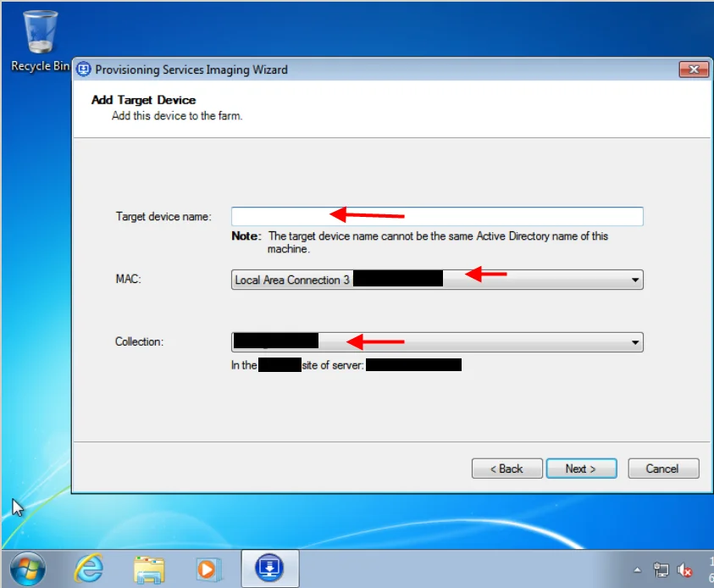Click the Provisioning Services wizard title icon
This screenshot has width=714, height=588.
click(83, 69)
